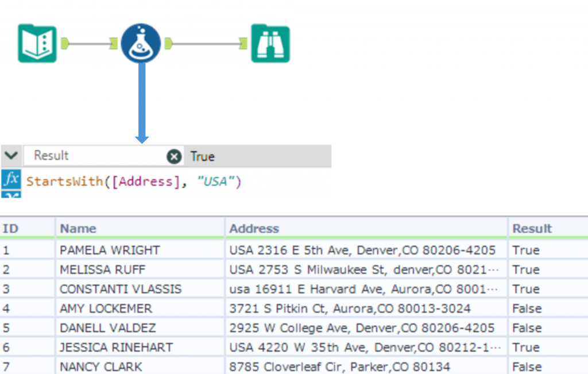This screenshot has width=588, height=374.
Task: Open the Result output column name field
Action: coord(95,156)
